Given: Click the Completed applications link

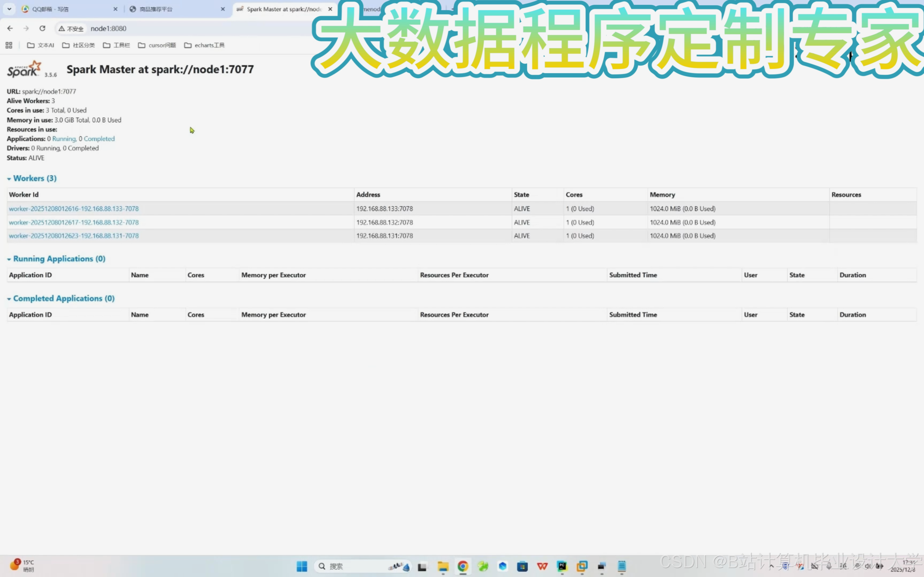Looking at the screenshot, I should (99, 138).
